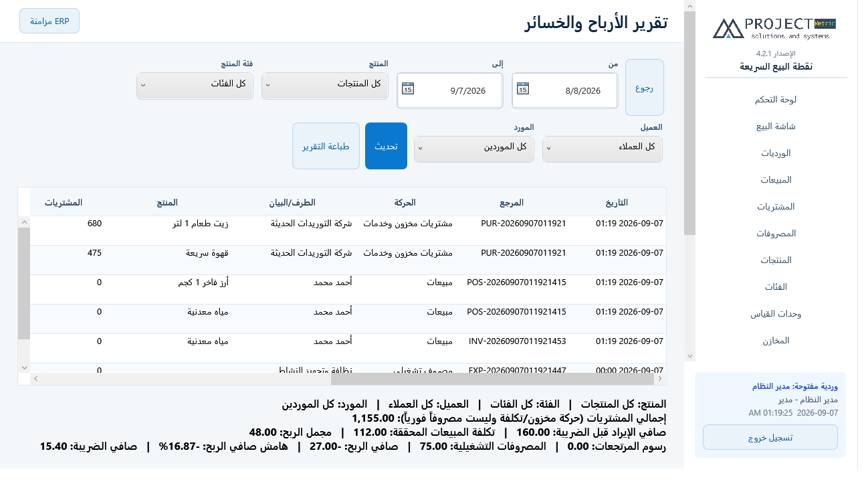Click الحركة column header
This screenshot has height=494, width=868.
(405, 202)
